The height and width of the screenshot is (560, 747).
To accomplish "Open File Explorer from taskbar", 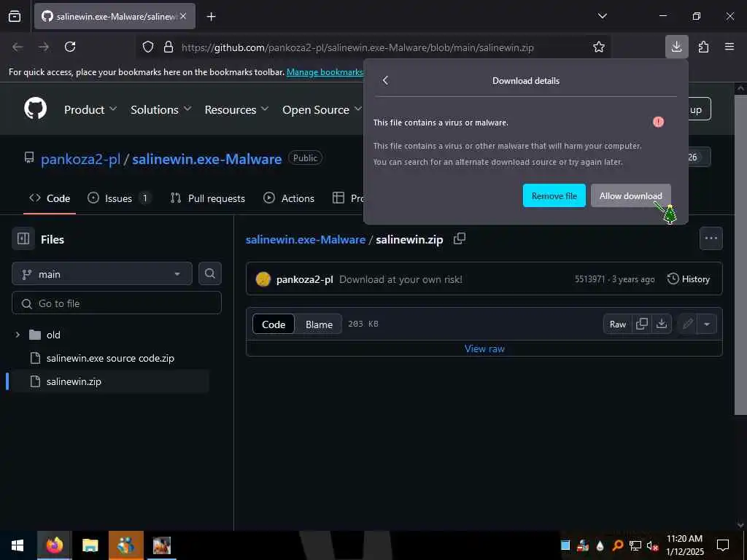I will click(90, 545).
